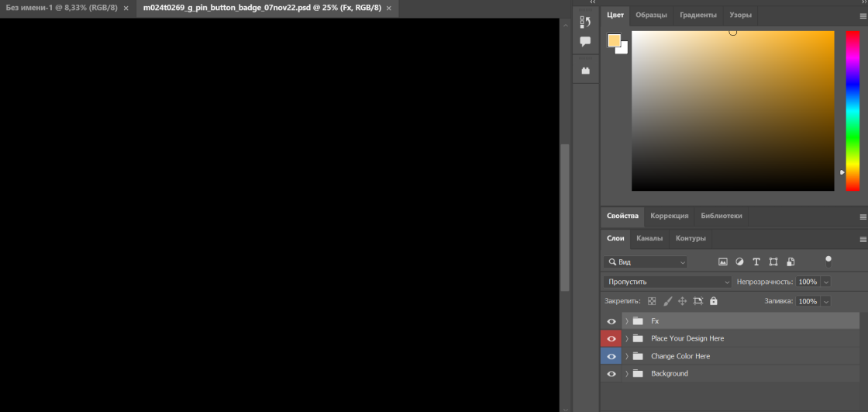
Task: Click the canvas vertical scrollbar thumb
Action: (x=565, y=217)
